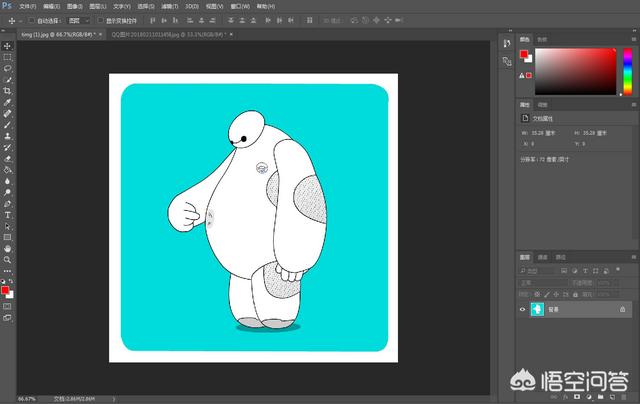
Task: Select the Horizontal Type tool
Action: coord(7,215)
